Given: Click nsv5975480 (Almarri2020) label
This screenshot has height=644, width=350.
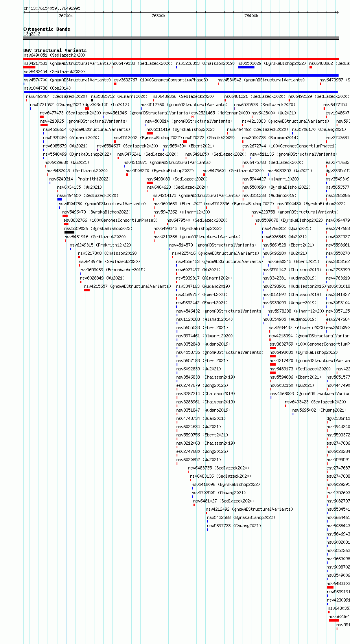Looking at the screenshot, I should pyautogui.click(x=72, y=138).
